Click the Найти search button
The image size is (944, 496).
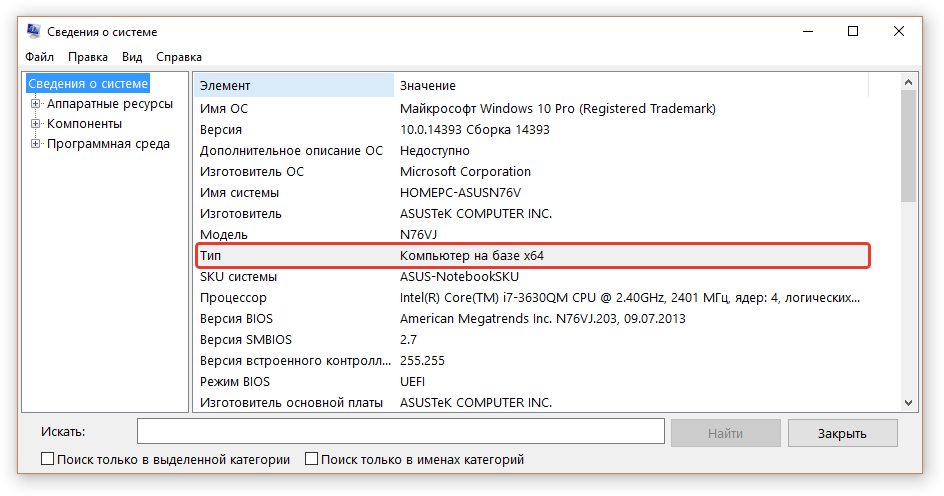click(x=725, y=433)
